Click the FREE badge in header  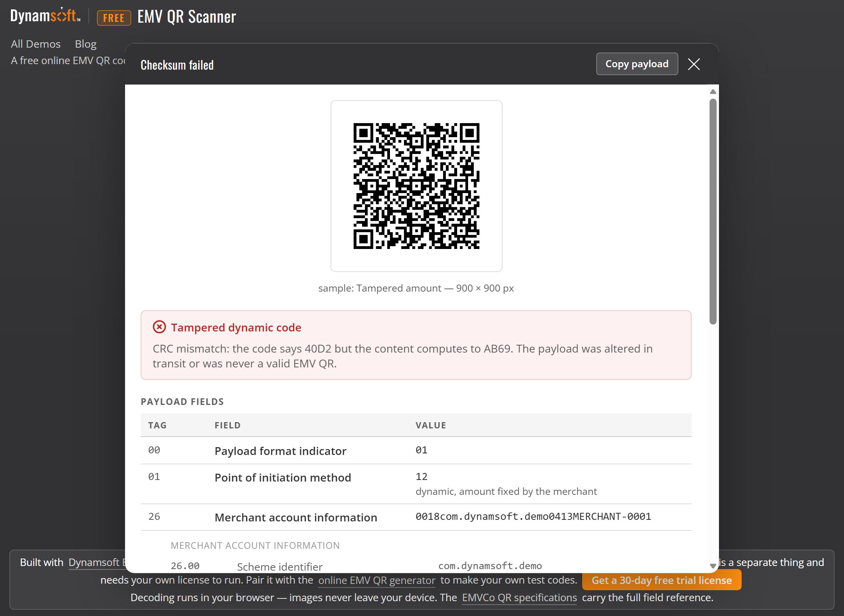[x=114, y=18]
